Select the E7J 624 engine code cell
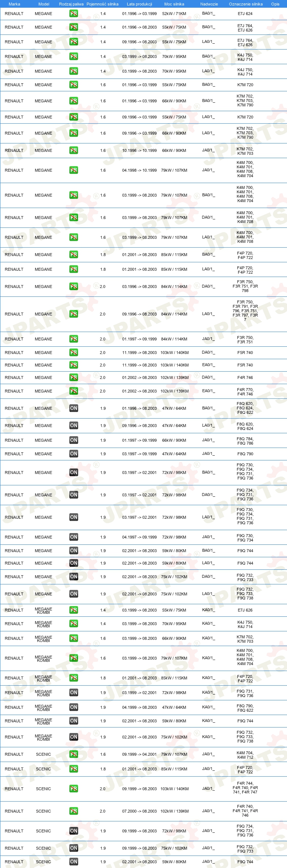Viewport: 287px width, 868px height. 245,14
